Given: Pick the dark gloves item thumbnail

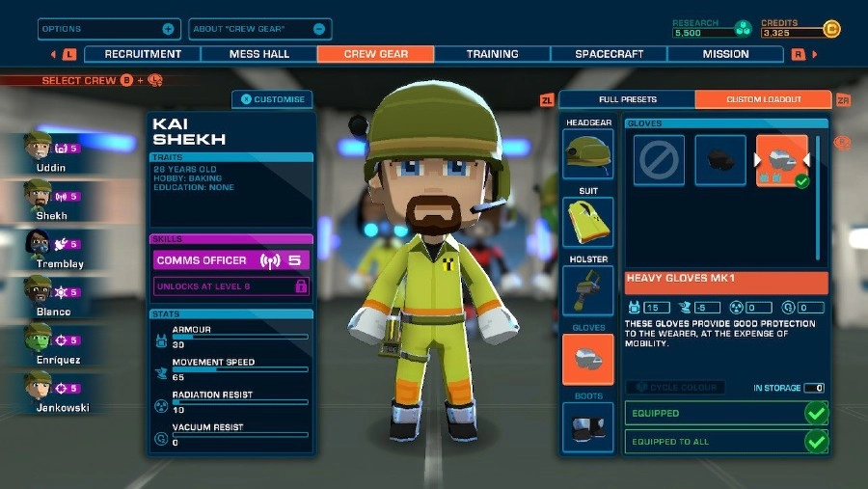Looking at the screenshot, I should 720,160.
